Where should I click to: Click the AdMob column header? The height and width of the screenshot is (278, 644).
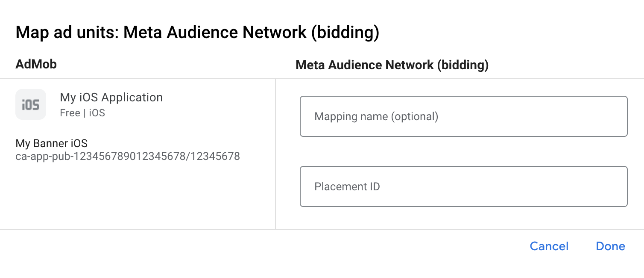[36, 64]
